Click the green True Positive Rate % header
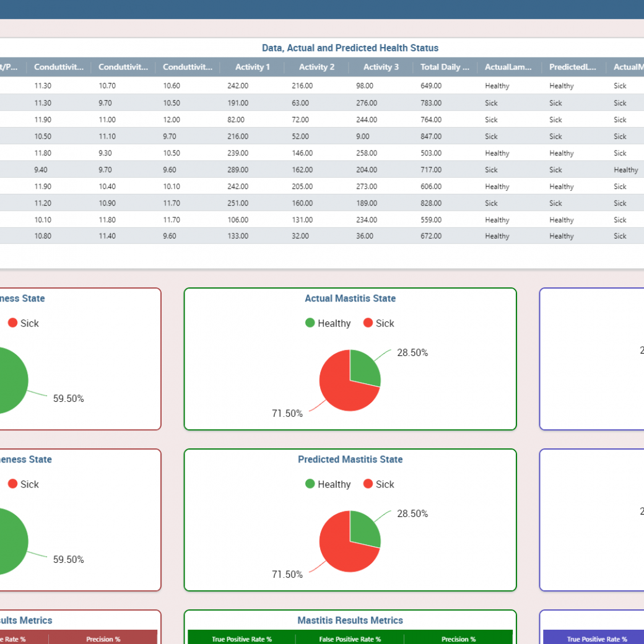The width and height of the screenshot is (644, 644). (241, 638)
